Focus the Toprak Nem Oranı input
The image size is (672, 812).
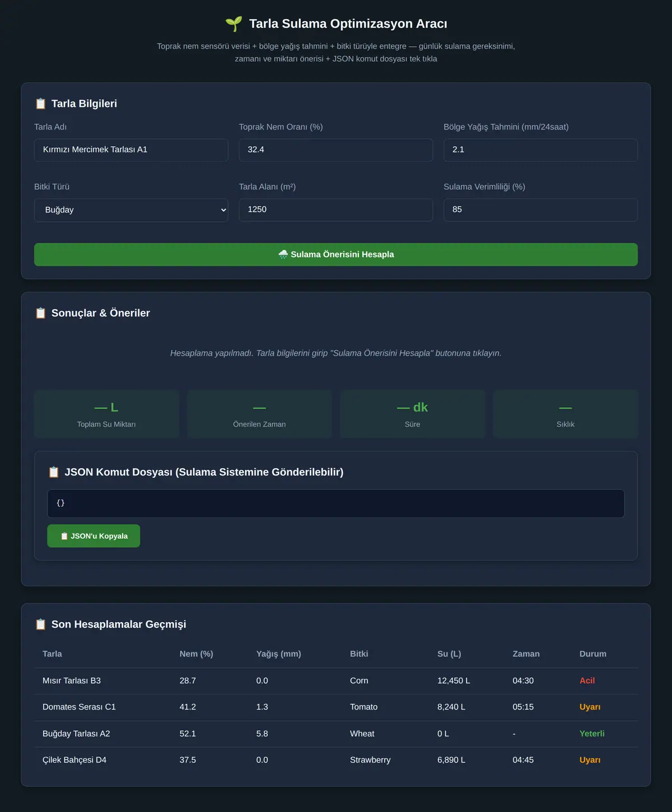(x=336, y=150)
